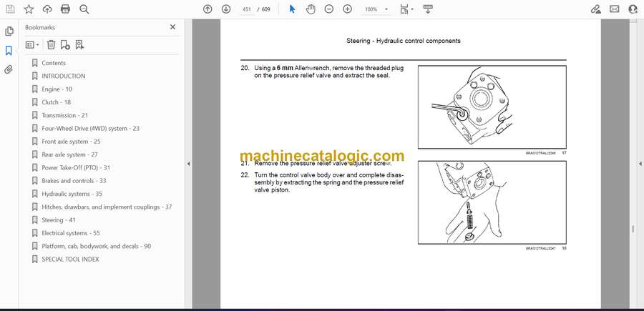
Task: Open Brakes and controls - 33 bookmark
Action: pyautogui.click(x=74, y=181)
